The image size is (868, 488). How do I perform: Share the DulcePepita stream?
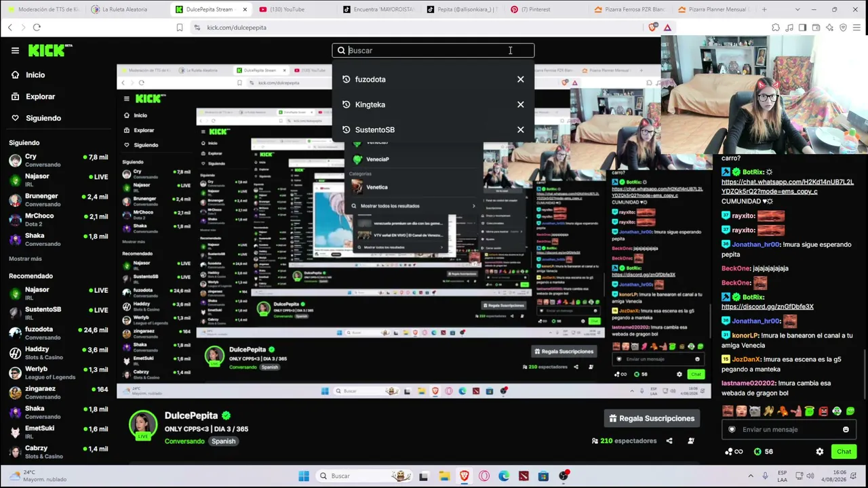[669, 441]
